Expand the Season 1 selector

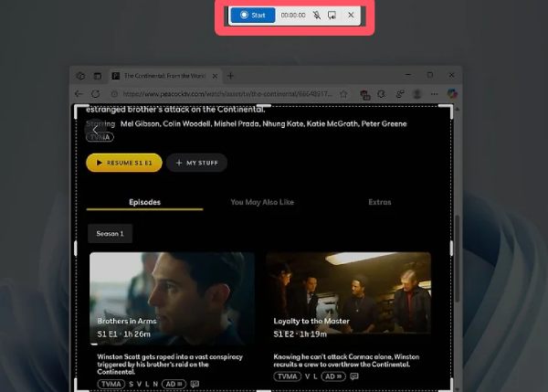pos(110,233)
